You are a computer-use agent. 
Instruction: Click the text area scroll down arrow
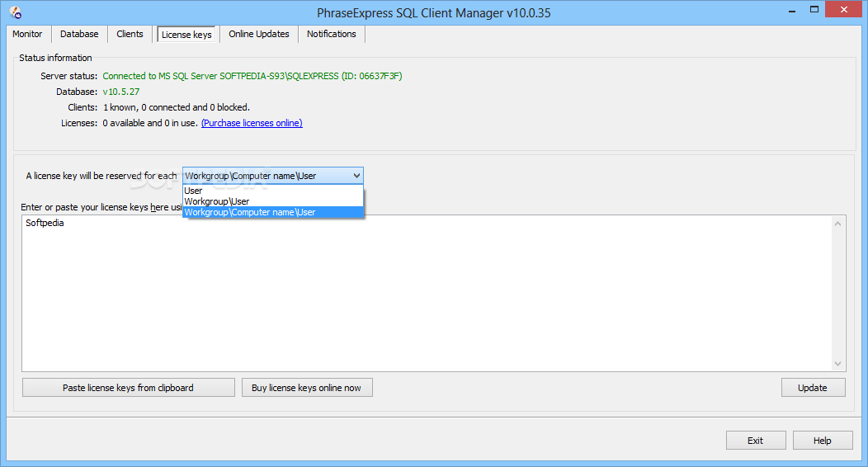[837, 364]
